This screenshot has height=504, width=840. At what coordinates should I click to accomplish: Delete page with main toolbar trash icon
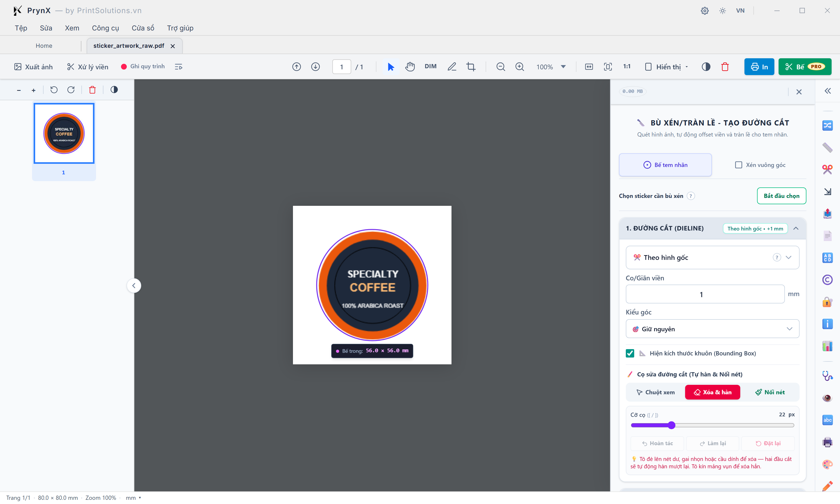[x=725, y=67]
